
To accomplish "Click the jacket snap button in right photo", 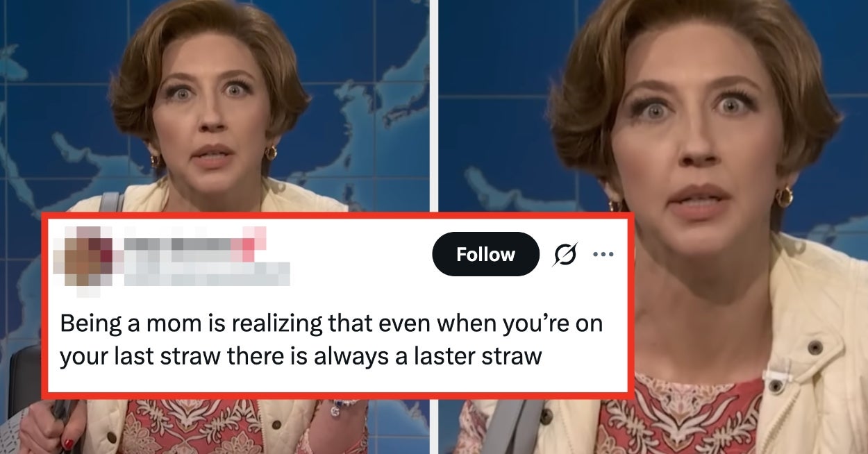I will coord(814,347).
